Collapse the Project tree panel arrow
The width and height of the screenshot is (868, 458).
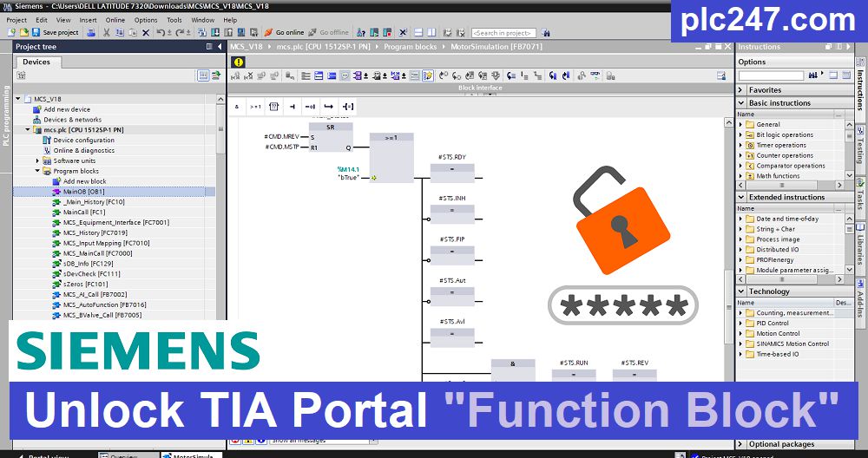(x=220, y=47)
